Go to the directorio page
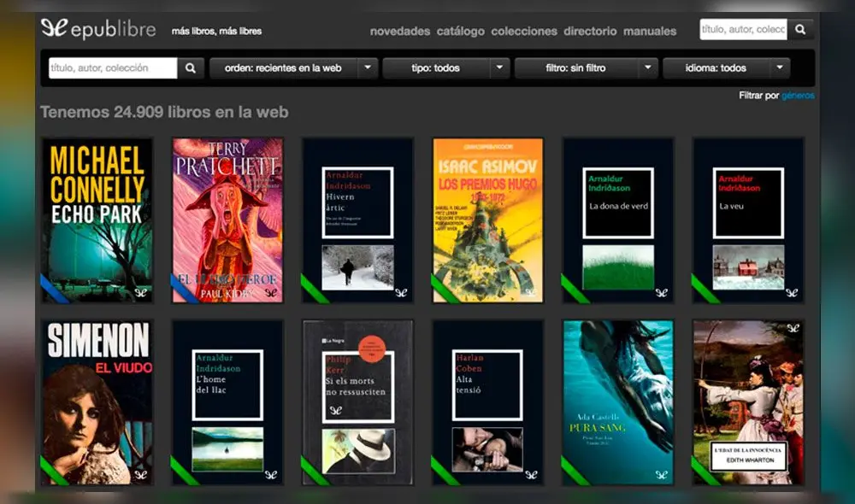855x504 pixels. pyautogui.click(x=590, y=31)
